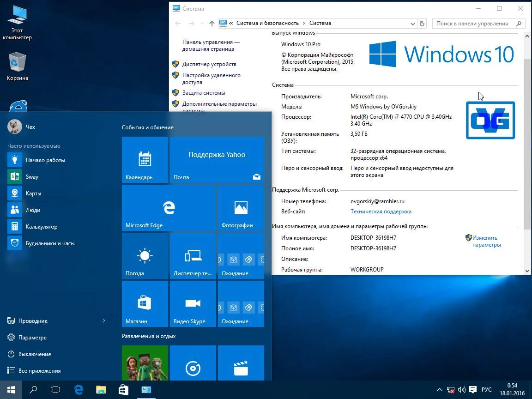Open recent locations dropdown in Система window
Screen dimensions: 532x399
pyautogui.click(x=202, y=24)
